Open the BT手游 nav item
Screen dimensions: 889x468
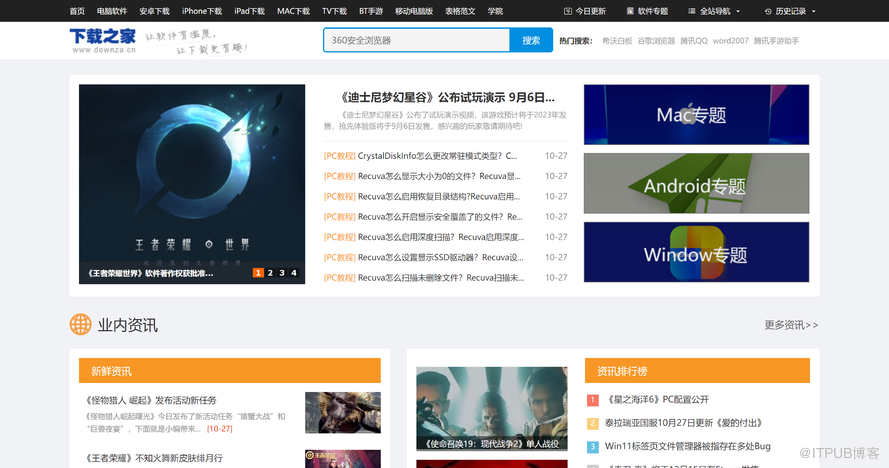click(371, 11)
